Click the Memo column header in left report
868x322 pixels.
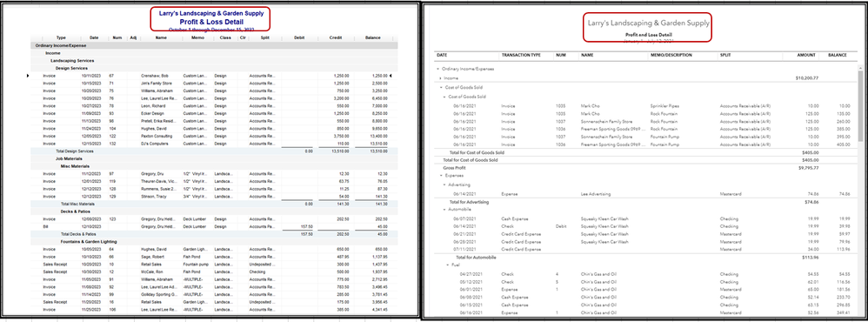point(198,37)
